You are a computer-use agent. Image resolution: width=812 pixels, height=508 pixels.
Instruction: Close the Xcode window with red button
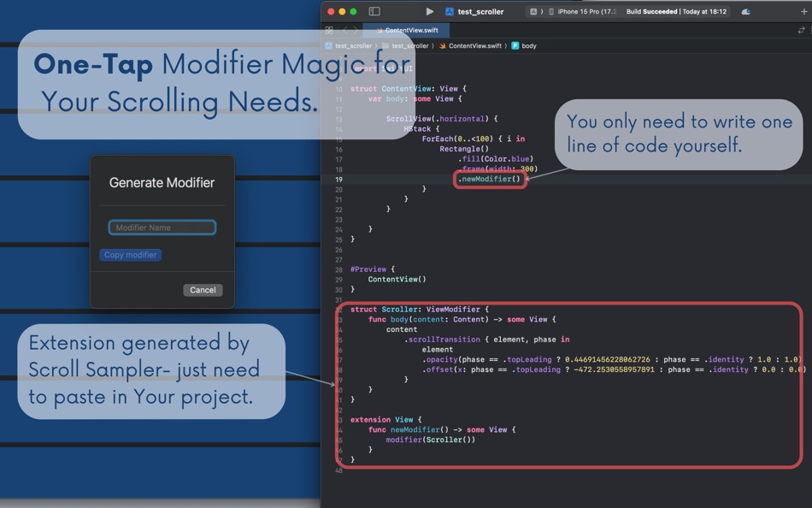(331, 11)
